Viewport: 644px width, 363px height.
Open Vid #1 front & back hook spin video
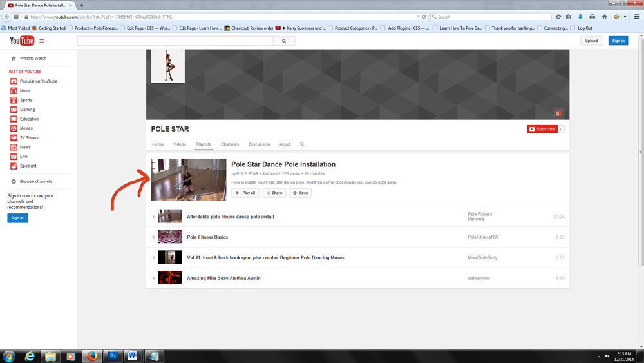click(266, 258)
